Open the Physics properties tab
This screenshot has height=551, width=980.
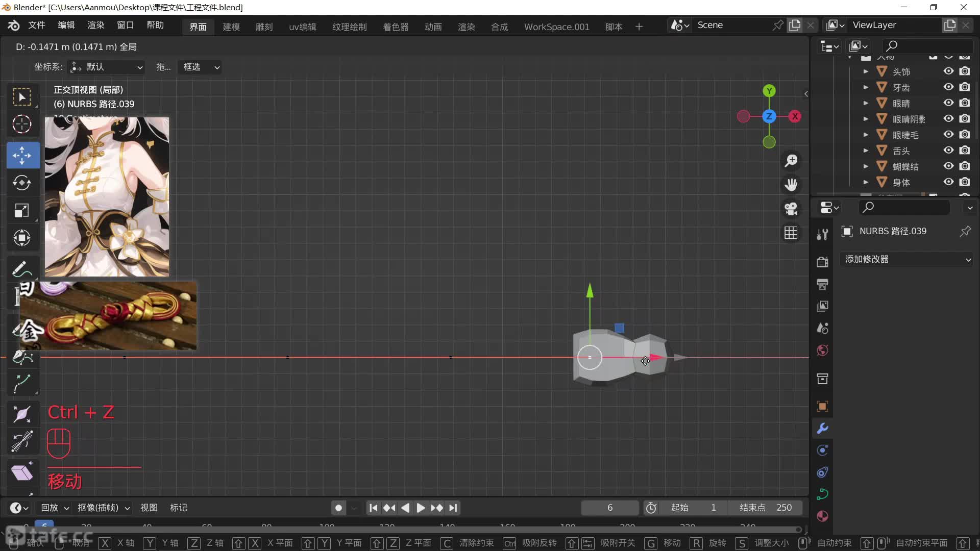[822, 450]
